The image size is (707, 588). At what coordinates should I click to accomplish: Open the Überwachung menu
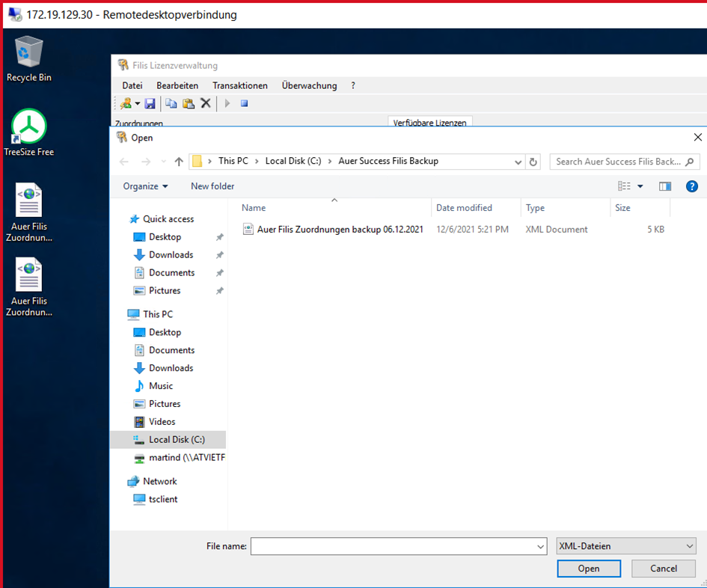[309, 85]
